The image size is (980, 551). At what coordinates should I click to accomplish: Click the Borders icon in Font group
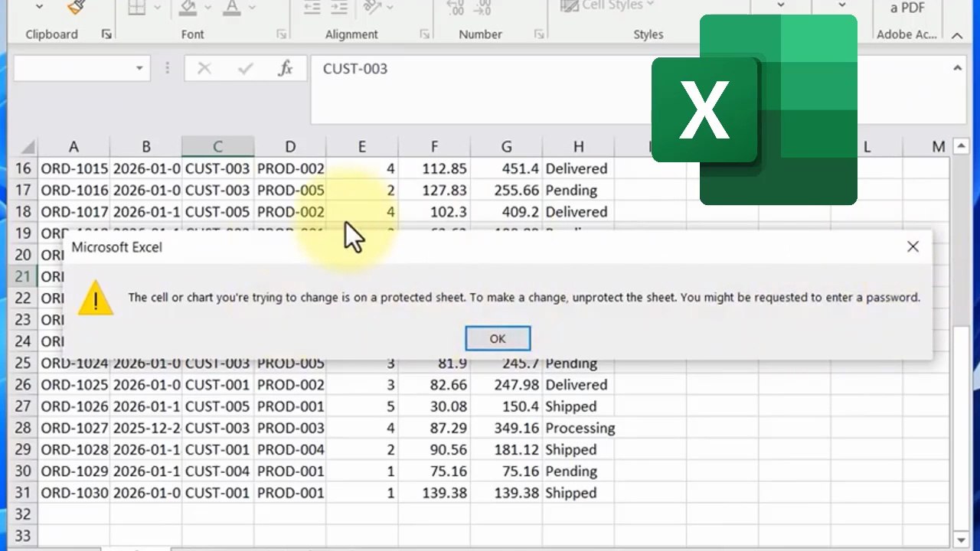137,7
